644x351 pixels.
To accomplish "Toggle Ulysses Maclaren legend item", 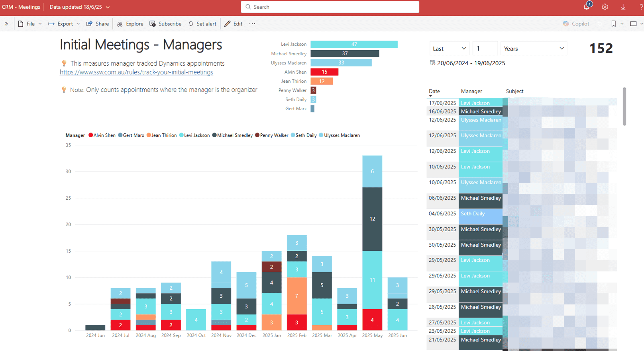I will pos(340,135).
